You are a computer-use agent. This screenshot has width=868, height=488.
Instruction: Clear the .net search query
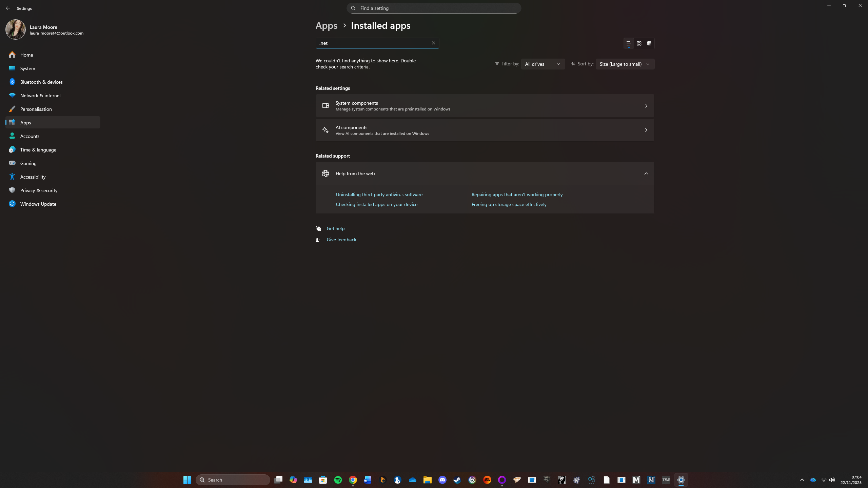[434, 43]
